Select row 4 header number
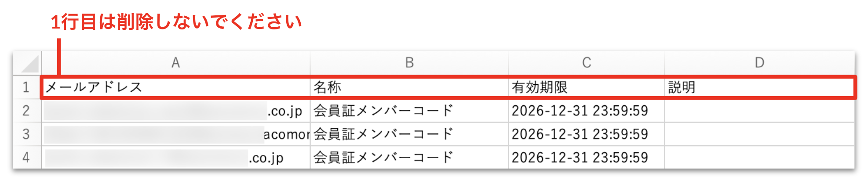Viewport: 868px width, 187px height. pos(27,157)
